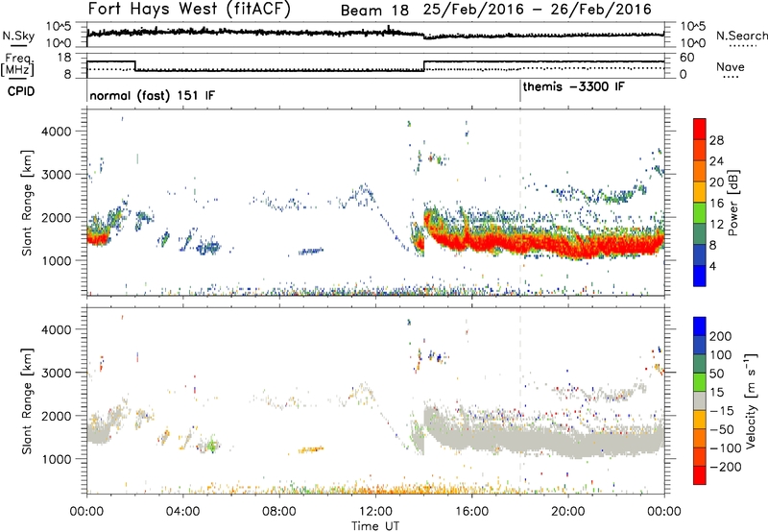Click the 'Power [dB]' colorbar label

pyautogui.click(x=733, y=203)
